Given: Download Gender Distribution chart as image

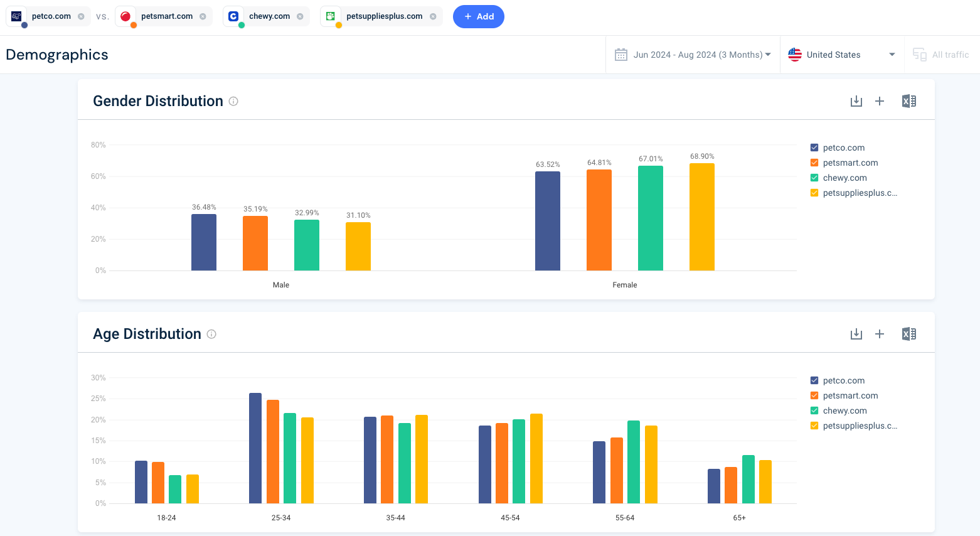Looking at the screenshot, I should pyautogui.click(x=856, y=101).
